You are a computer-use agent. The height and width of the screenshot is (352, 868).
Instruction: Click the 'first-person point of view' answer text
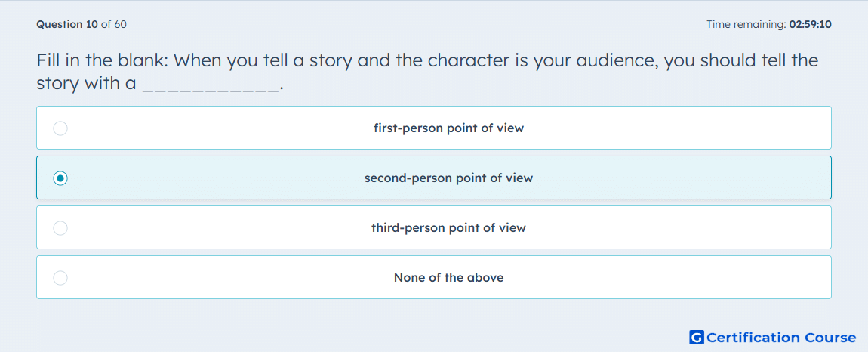coord(448,128)
